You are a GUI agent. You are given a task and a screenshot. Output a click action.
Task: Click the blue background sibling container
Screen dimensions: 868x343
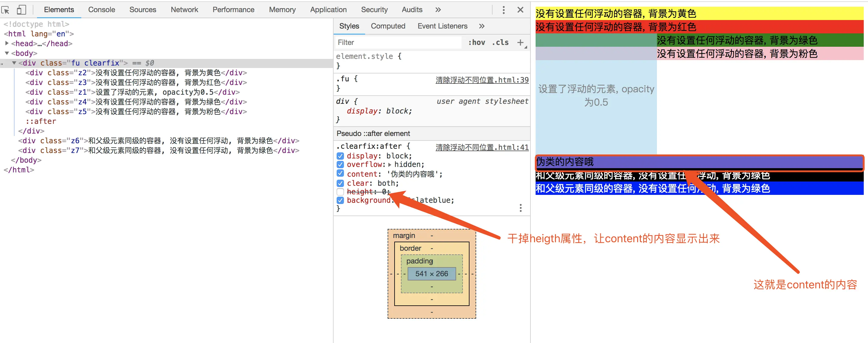click(699, 188)
